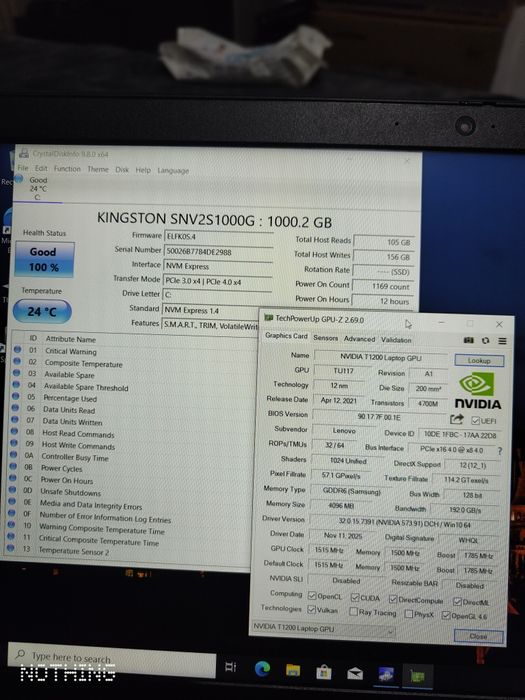Image resolution: width=525 pixels, height=700 pixels.
Task: Click the Firmware field ELFK0S.4
Action: pyautogui.click(x=219, y=237)
